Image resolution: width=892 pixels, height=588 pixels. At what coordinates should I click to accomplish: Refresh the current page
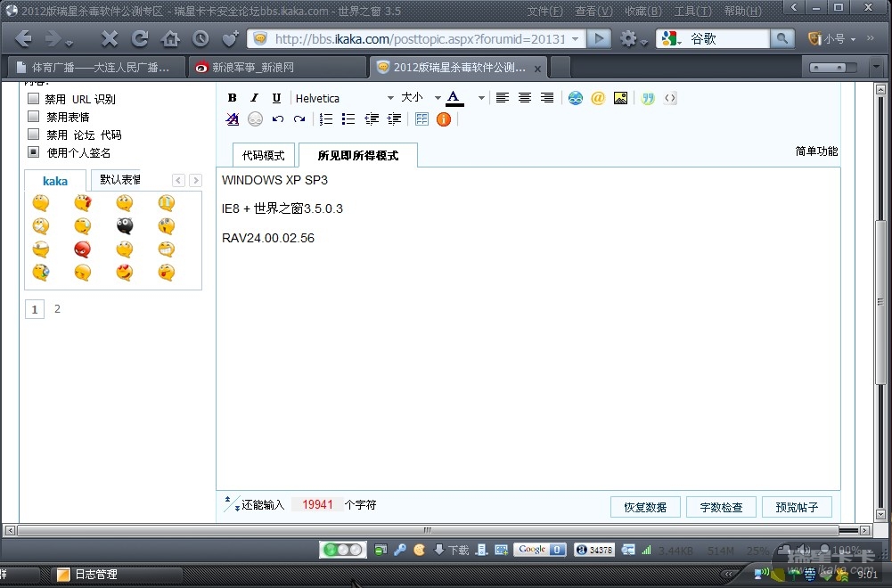point(140,38)
